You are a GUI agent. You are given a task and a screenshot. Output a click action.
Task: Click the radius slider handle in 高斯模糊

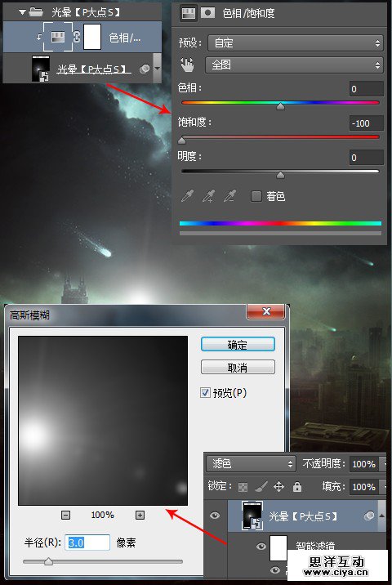pyautogui.click(x=48, y=561)
